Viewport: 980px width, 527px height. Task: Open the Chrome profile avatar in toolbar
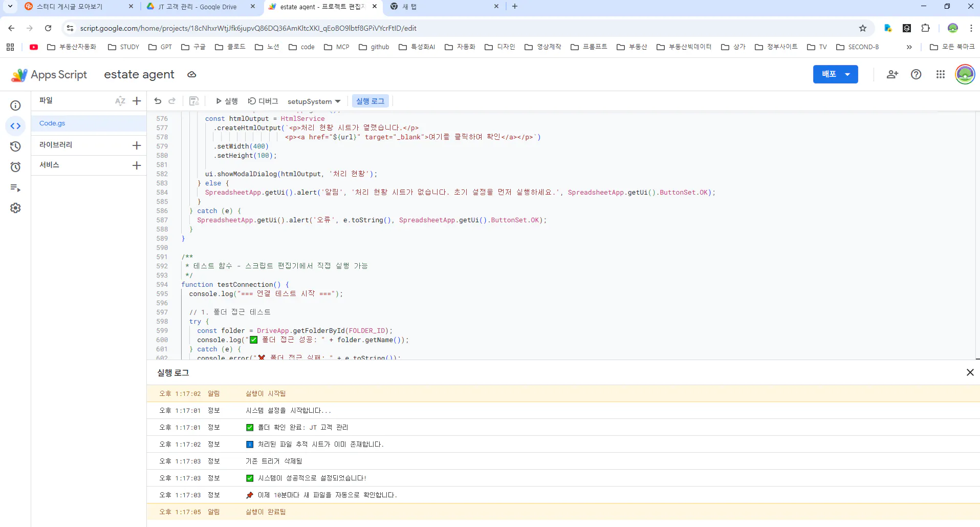coord(953,28)
